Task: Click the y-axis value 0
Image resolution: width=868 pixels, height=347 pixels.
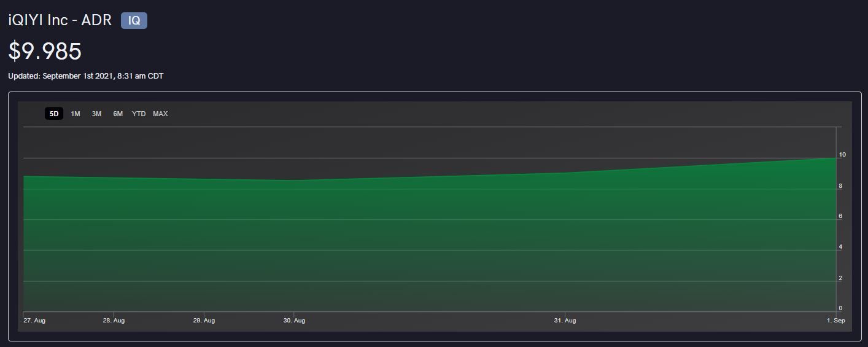Action: click(x=840, y=308)
